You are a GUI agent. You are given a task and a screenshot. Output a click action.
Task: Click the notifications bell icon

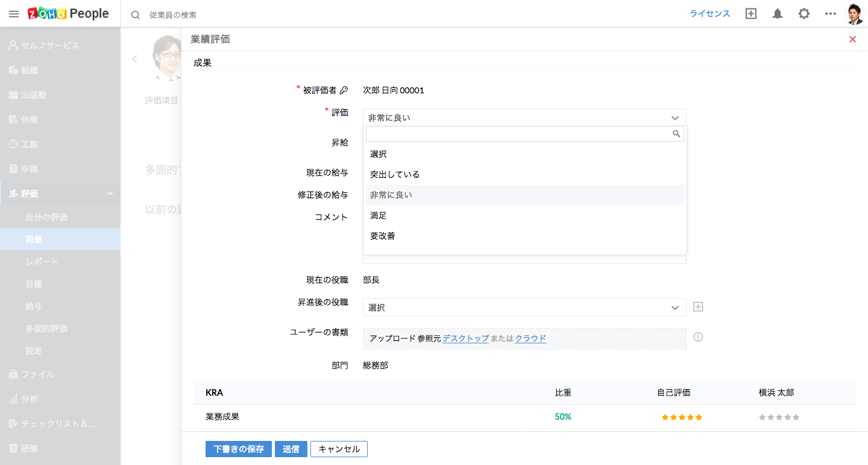click(x=778, y=14)
